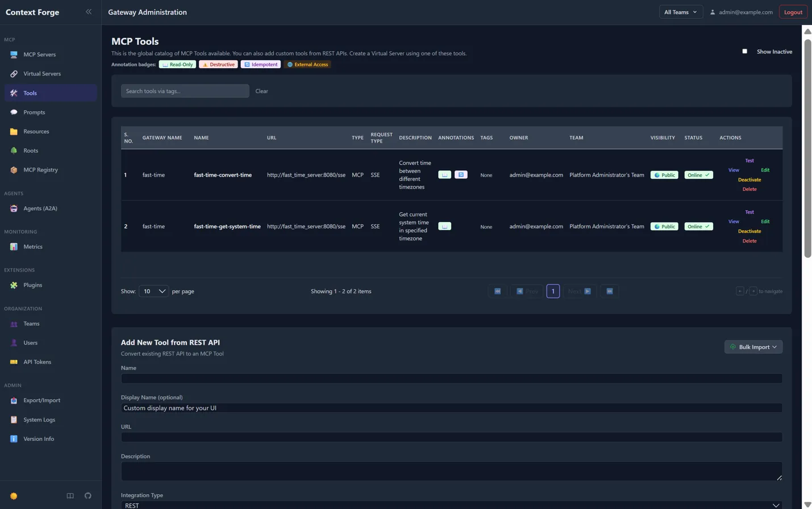The image size is (812, 509).
Task: Delete the fast-time-get-system-time tool
Action: coord(749,241)
